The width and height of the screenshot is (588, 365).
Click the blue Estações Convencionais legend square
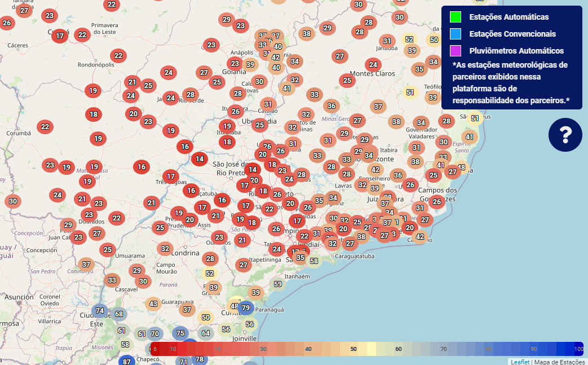(456, 34)
